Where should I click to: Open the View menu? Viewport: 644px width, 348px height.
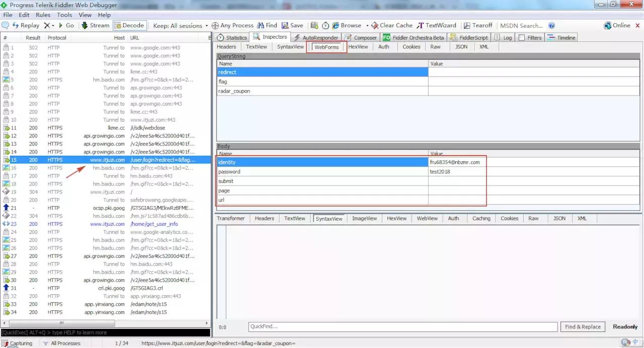(85, 15)
